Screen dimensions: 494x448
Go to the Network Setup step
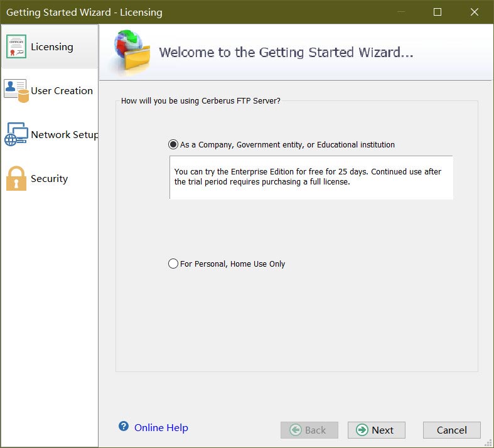coord(65,135)
